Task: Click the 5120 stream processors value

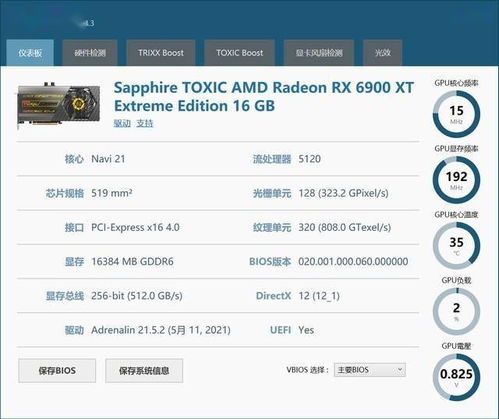Action: coord(310,159)
